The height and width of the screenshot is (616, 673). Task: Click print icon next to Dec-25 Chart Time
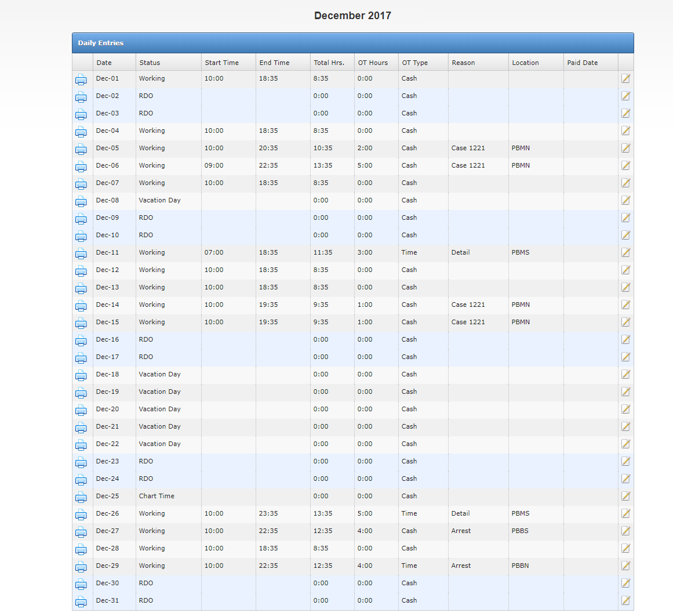(x=81, y=497)
